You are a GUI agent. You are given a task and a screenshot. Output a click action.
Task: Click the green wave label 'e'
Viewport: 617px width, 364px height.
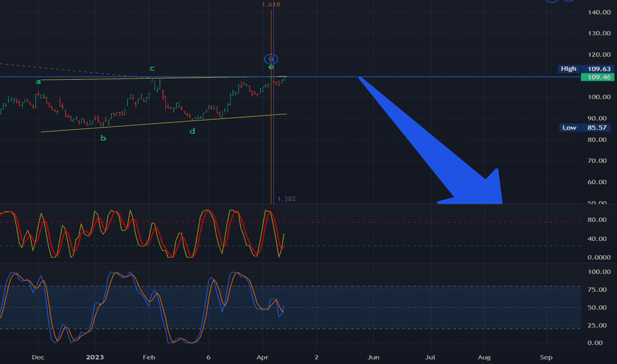pos(271,68)
